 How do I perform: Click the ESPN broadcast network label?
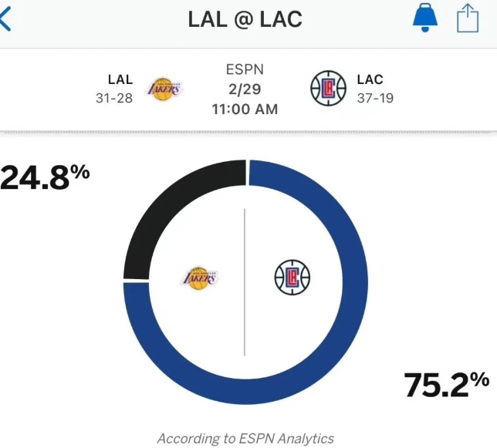point(245,71)
